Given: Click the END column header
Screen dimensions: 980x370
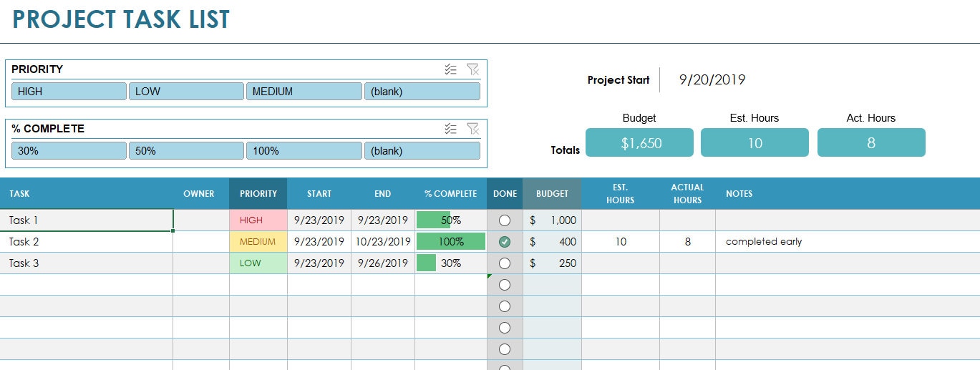Looking at the screenshot, I should [383, 194].
